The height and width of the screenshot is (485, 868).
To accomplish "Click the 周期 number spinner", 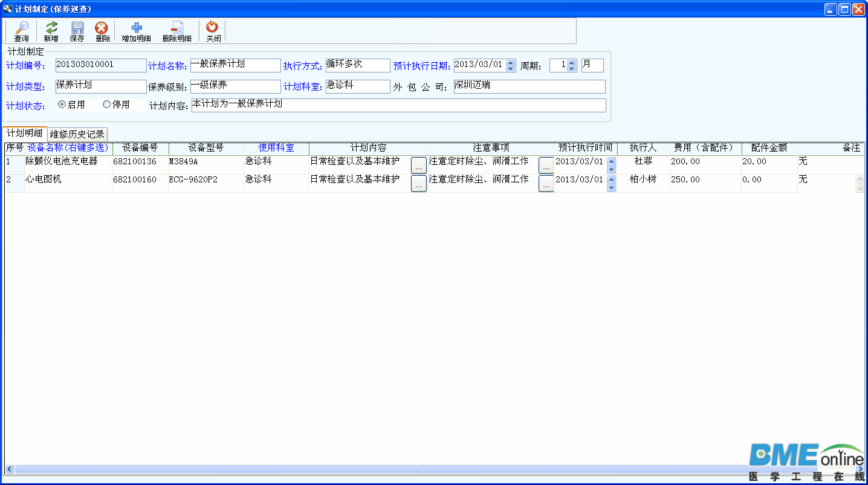I will point(572,65).
